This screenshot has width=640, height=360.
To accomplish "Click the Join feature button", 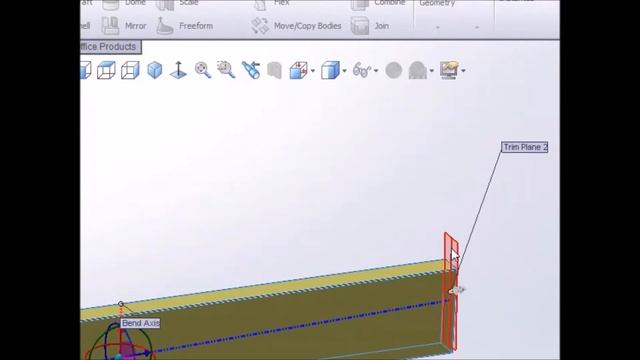I will tap(370, 26).
